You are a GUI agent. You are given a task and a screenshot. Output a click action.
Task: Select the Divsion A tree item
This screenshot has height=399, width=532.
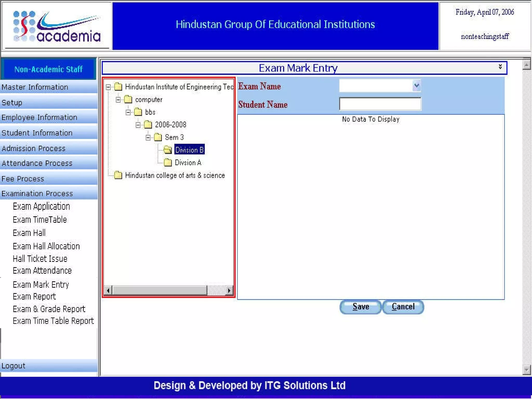point(188,163)
